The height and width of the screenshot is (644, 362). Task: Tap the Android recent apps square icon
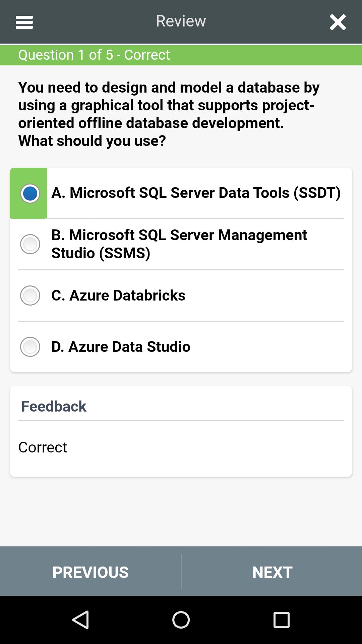click(x=282, y=620)
